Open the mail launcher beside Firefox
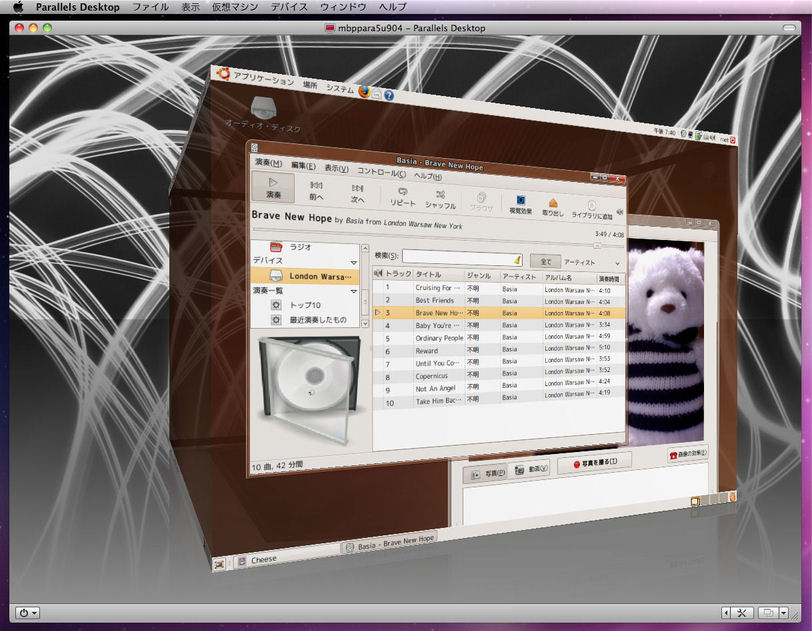Image resolution: width=812 pixels, height=631 pixels. pos(376,94)
